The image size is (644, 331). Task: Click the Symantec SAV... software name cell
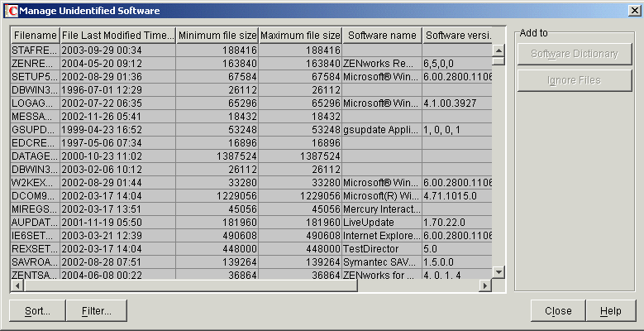pos(383,262)
